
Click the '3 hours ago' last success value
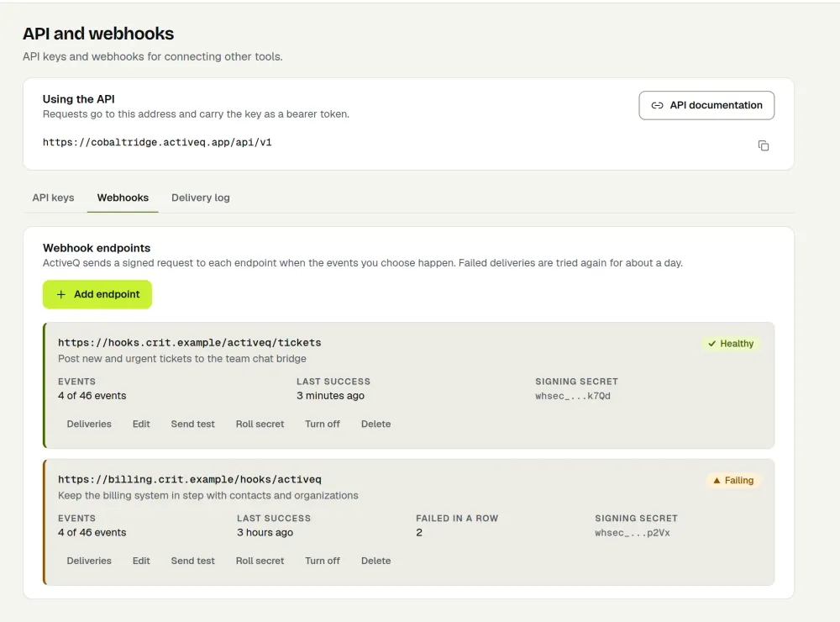(x=265, y=532)
